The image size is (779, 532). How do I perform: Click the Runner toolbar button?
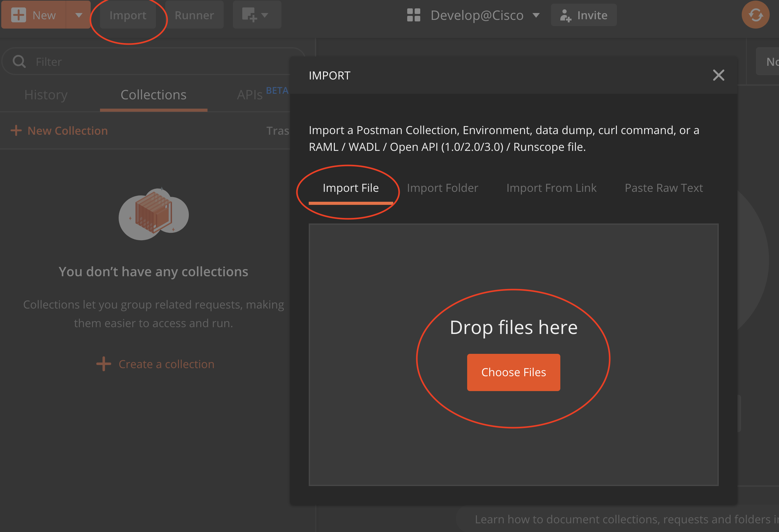[194, 15]
